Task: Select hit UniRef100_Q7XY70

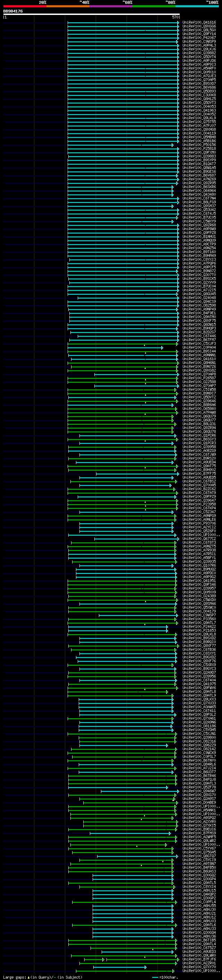Action: (199, 967)
